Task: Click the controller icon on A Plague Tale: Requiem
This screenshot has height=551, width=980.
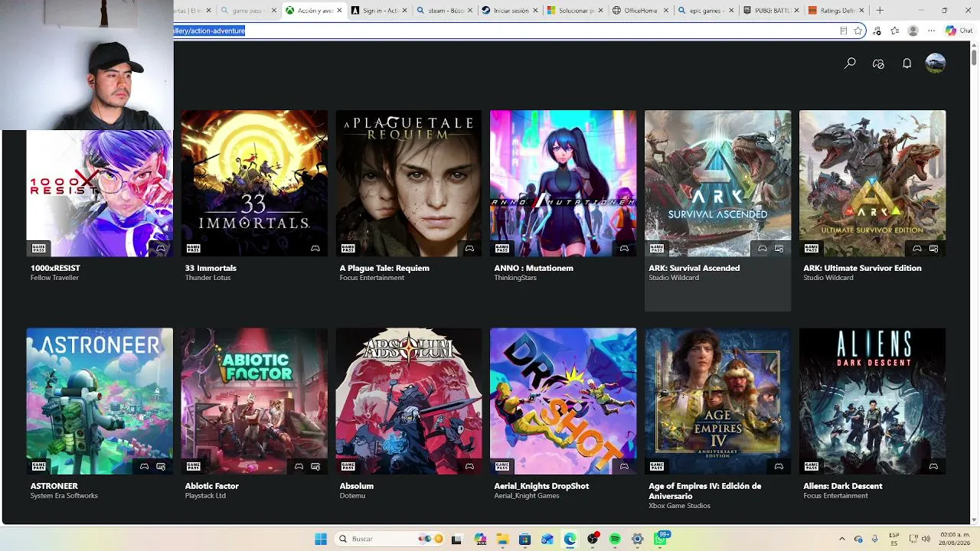Action: pos(469,248)
